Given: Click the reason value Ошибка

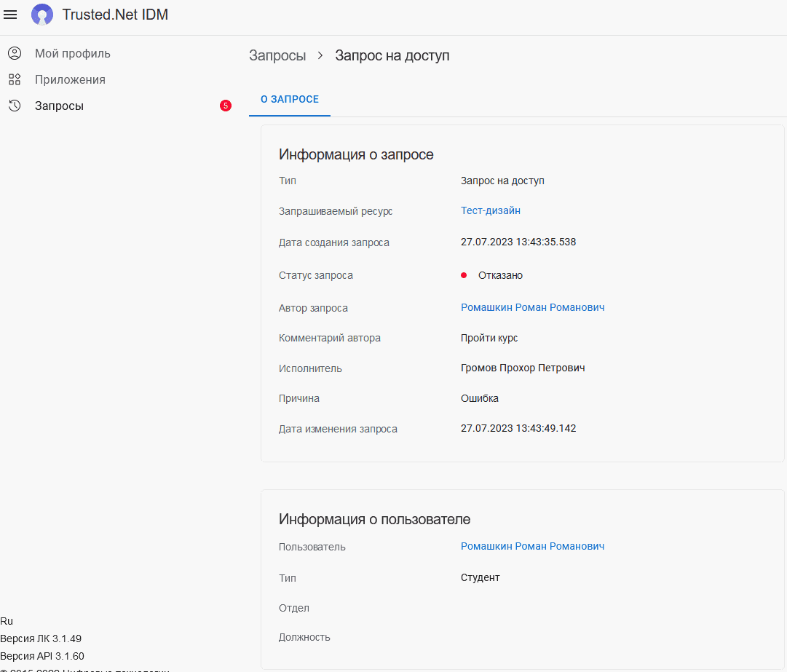Looking at the screenshot, I should click(479, 398).
